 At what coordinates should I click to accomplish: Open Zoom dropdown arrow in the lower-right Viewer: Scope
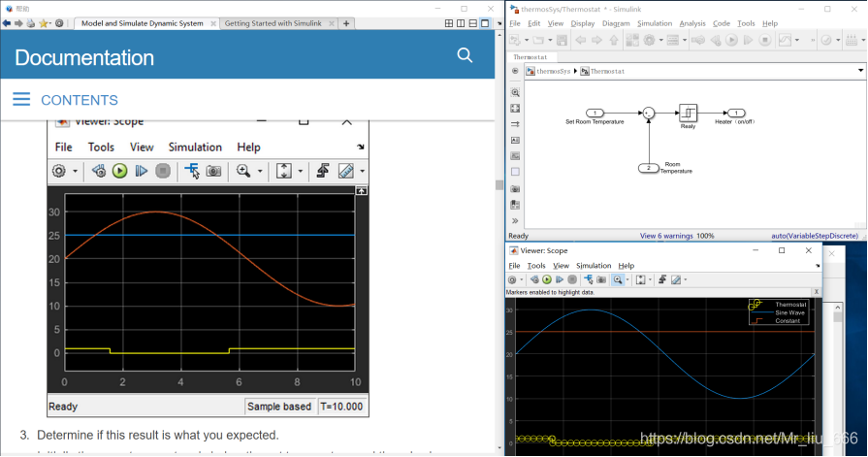click(x=627, y=279)
